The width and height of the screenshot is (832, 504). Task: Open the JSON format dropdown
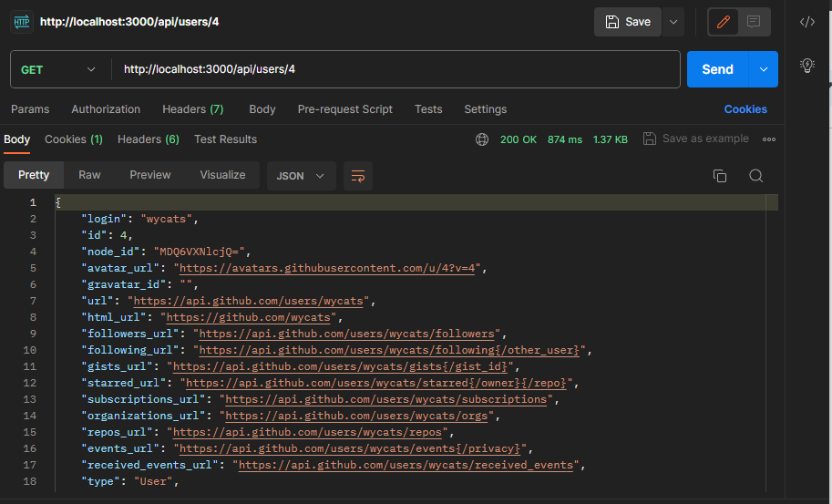[x=301, y=176]
